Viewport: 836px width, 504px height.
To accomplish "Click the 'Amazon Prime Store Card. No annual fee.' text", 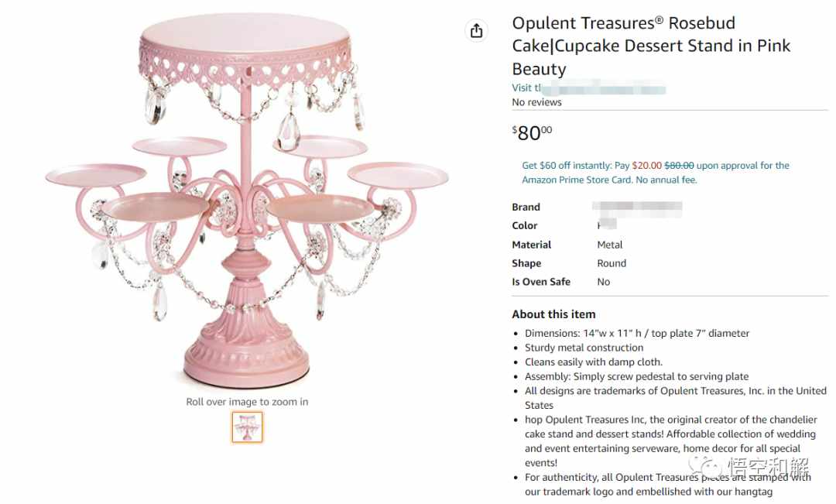I will 609,180.
